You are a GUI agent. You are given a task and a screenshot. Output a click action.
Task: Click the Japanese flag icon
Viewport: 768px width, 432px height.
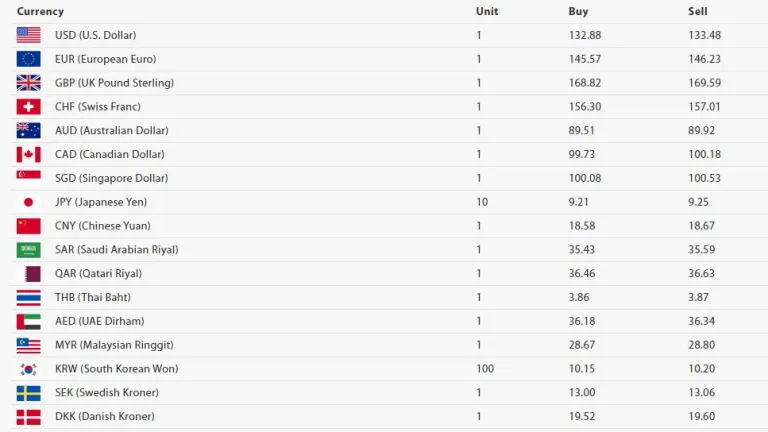pyautogui.click(x=28, y=202)
